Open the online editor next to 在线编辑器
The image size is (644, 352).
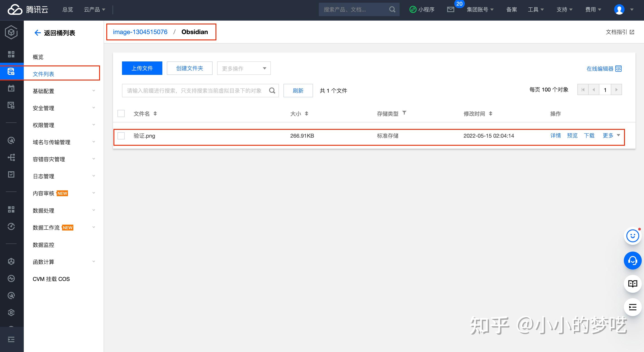(x=619, y=69)
